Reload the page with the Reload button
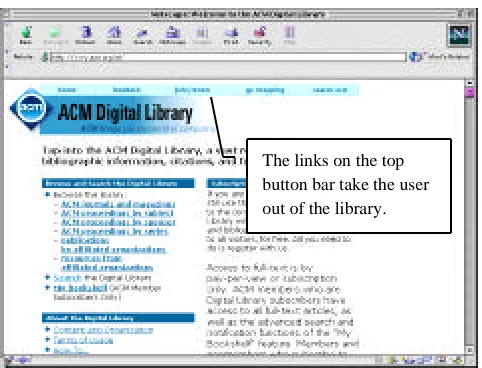482x368 pixels. point(85,35)
